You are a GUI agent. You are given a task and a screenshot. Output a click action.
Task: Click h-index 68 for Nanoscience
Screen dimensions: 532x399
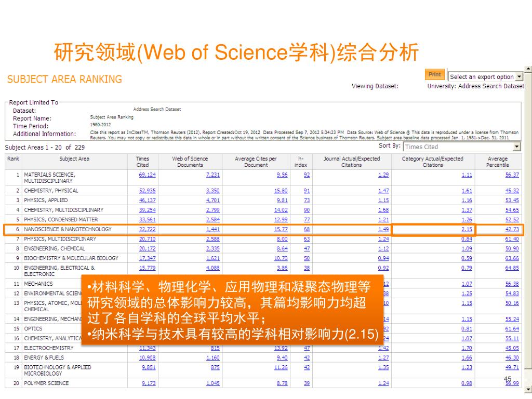click(307, 229)
